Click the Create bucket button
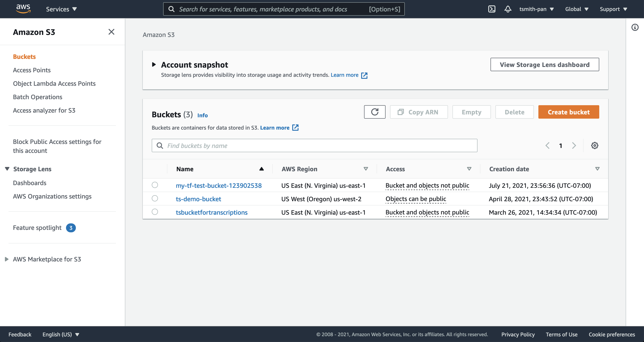The image size is (644, 342). 569,112
